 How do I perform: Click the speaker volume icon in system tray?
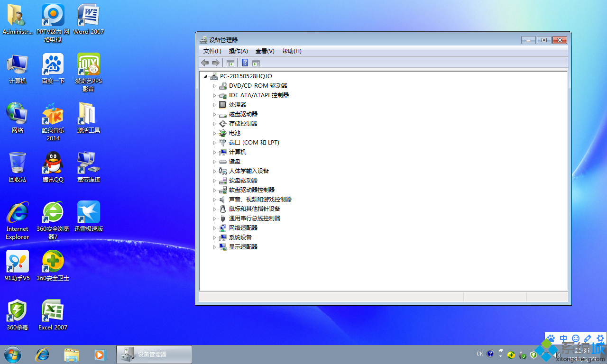556,355
